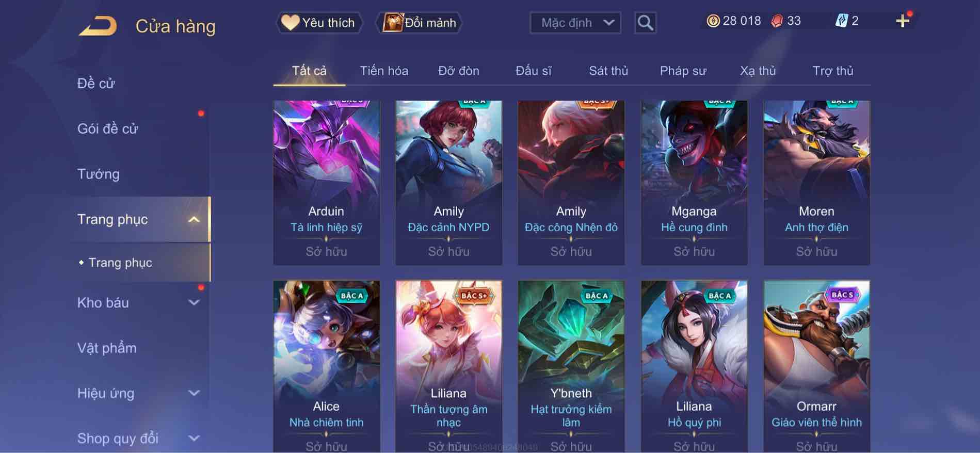Screen dimensions: 980x453
Task: Open Arduin Tà linh hiệp sỹ skin card
Action: (x=326, y=183)
